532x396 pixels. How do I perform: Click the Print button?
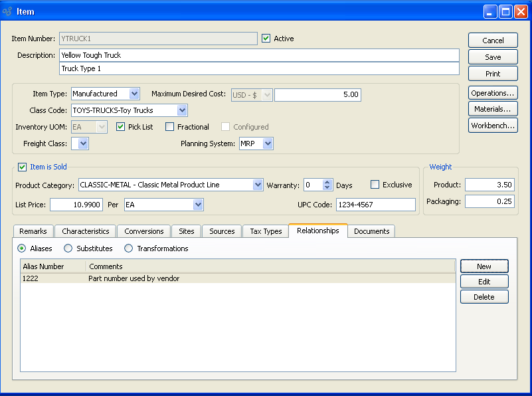coord(493,74)
